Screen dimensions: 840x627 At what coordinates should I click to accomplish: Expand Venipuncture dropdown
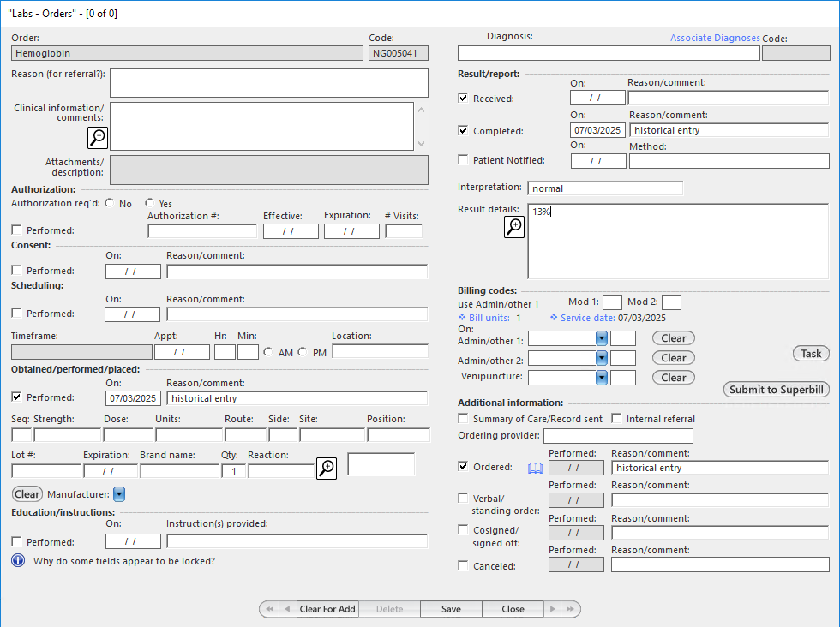coord(602,378)
